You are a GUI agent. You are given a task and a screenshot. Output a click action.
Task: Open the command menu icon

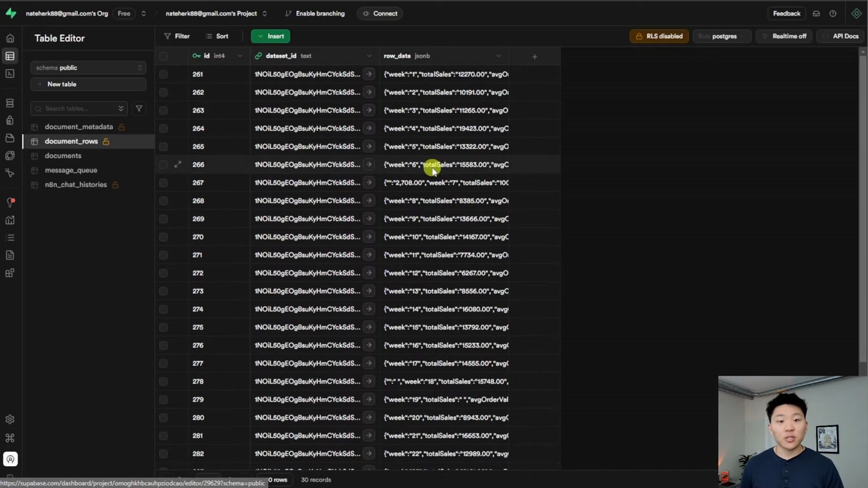[x=10, y=438]
